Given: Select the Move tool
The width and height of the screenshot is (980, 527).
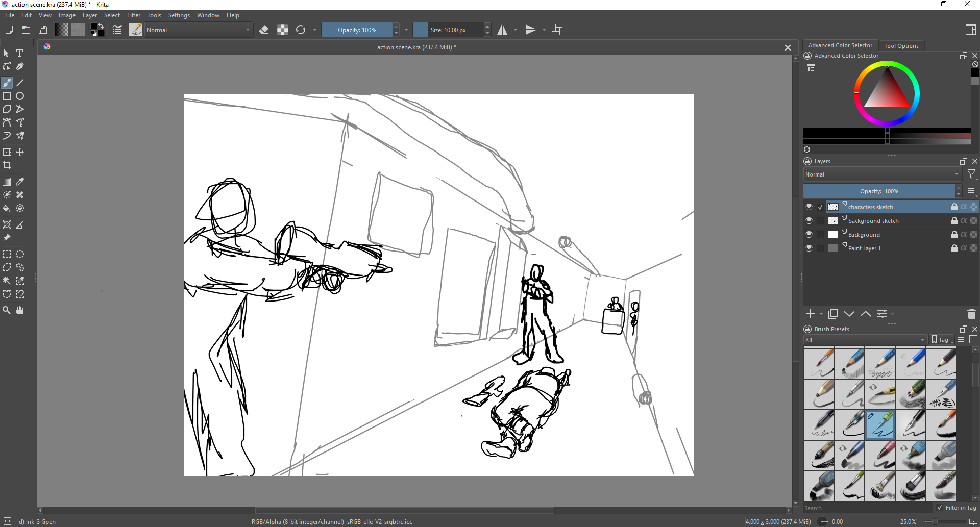Looking at the screenshot, I should click(x=20, y=152).
